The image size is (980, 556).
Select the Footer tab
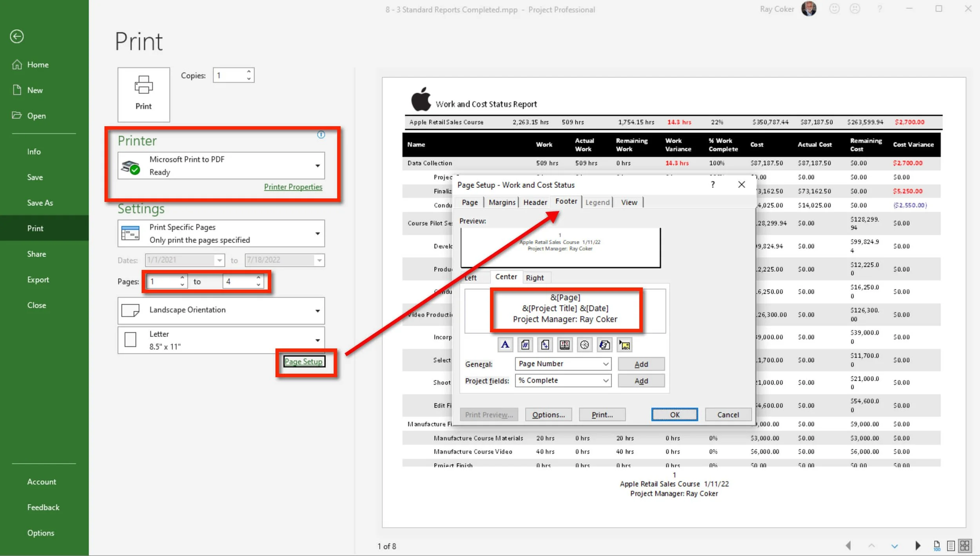(566, 201)
